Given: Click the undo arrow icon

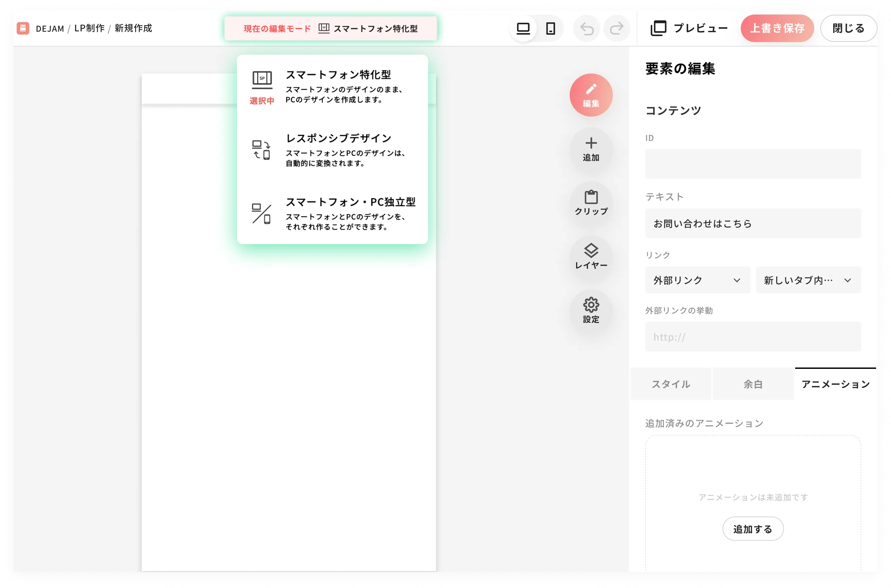Looking at the screenshot, I should 587,29.
